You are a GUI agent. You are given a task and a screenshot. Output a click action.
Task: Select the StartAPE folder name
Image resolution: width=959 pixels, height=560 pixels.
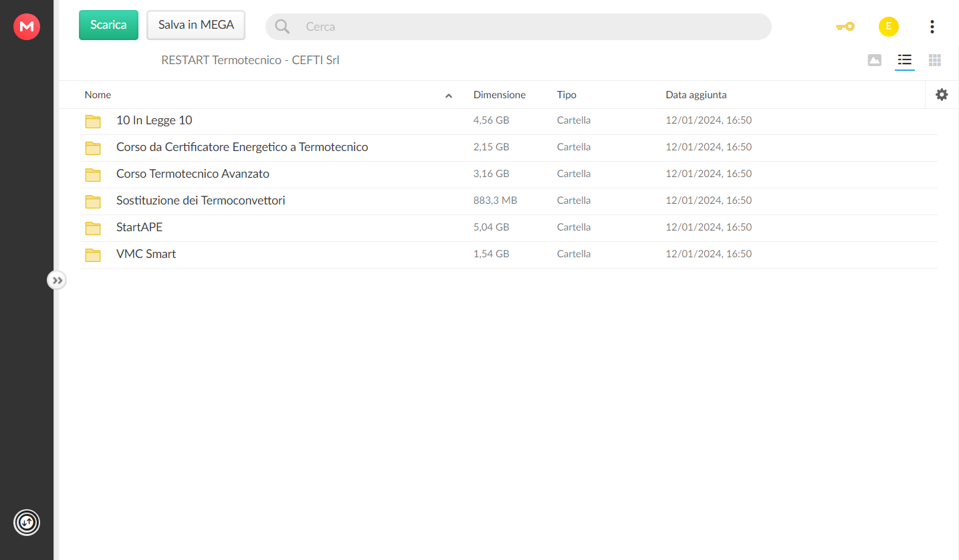(x=139, y=227)
